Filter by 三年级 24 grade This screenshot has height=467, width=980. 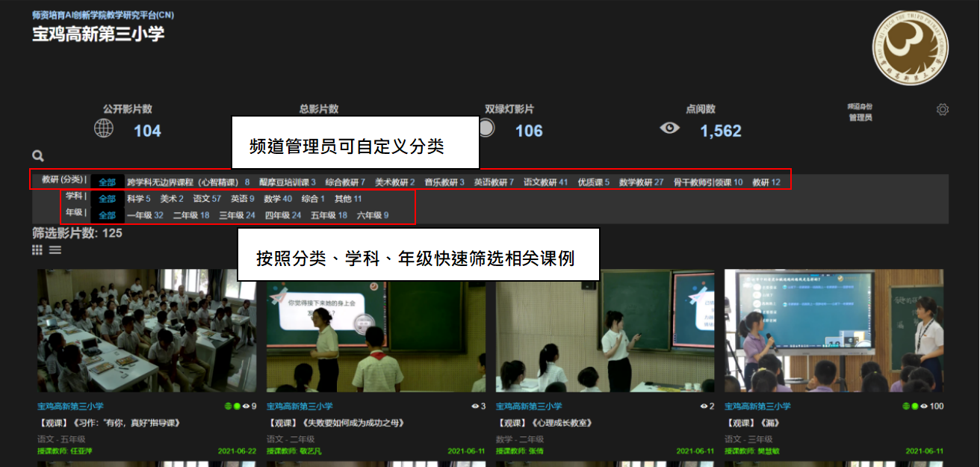(237, 215)
